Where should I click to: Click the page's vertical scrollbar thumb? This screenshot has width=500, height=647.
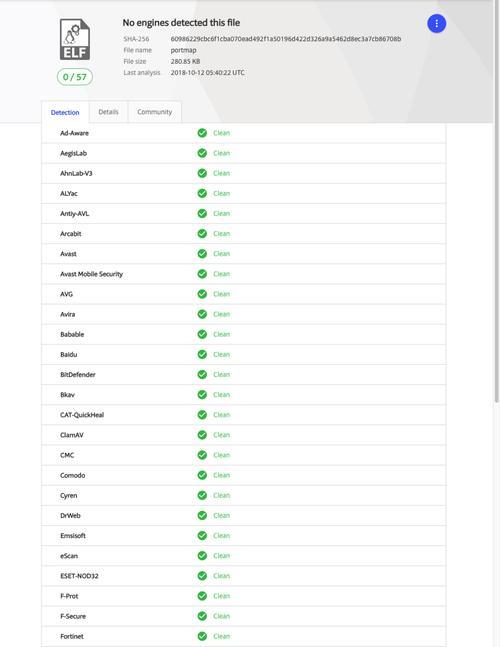pos(497,201)
